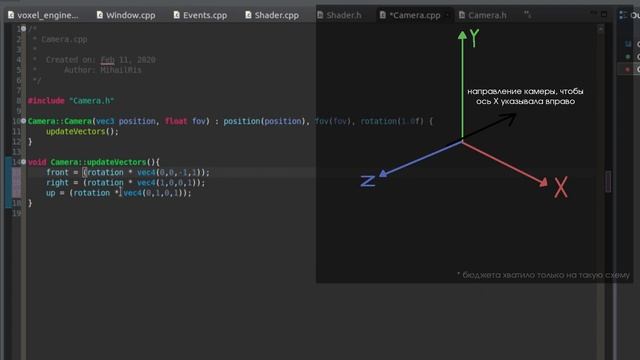Click the front = rotation code line
This screenshot has width=640, height=360.
point(128,172)
